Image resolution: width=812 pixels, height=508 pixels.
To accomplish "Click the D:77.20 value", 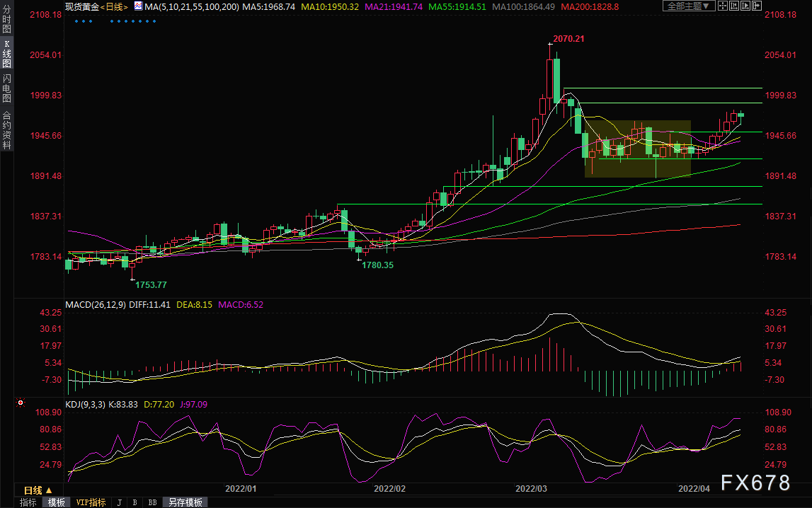I will 159,404.
